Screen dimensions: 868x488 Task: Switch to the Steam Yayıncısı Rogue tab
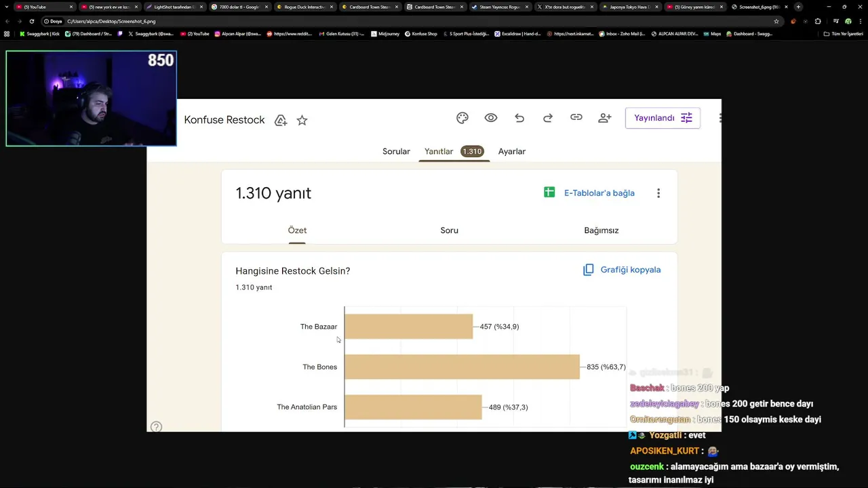point(500,7)
